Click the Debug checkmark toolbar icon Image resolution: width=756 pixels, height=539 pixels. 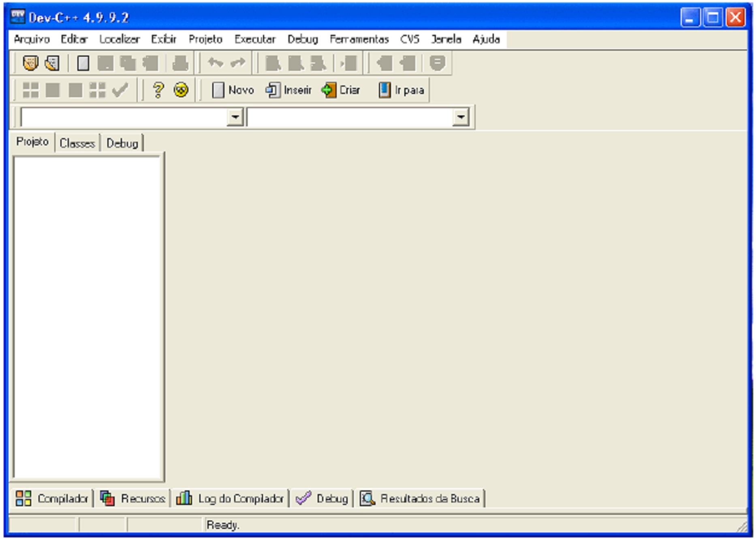120,90
